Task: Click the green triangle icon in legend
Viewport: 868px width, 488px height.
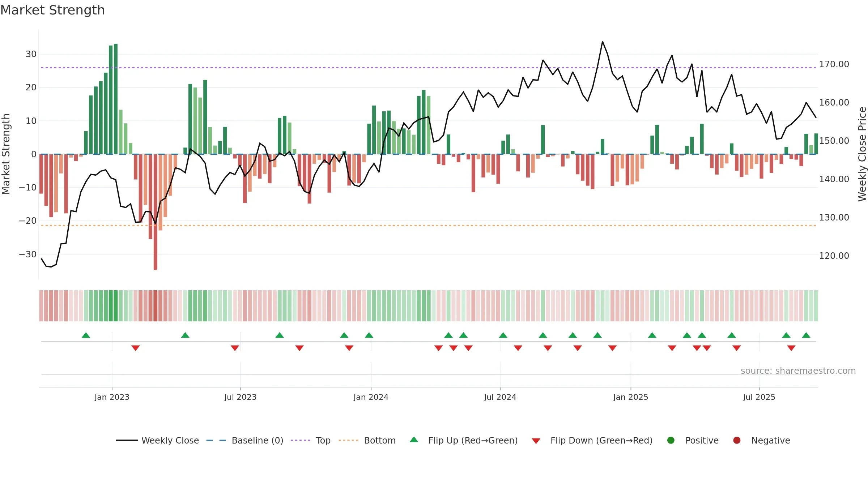Action: tap(414, 440)
